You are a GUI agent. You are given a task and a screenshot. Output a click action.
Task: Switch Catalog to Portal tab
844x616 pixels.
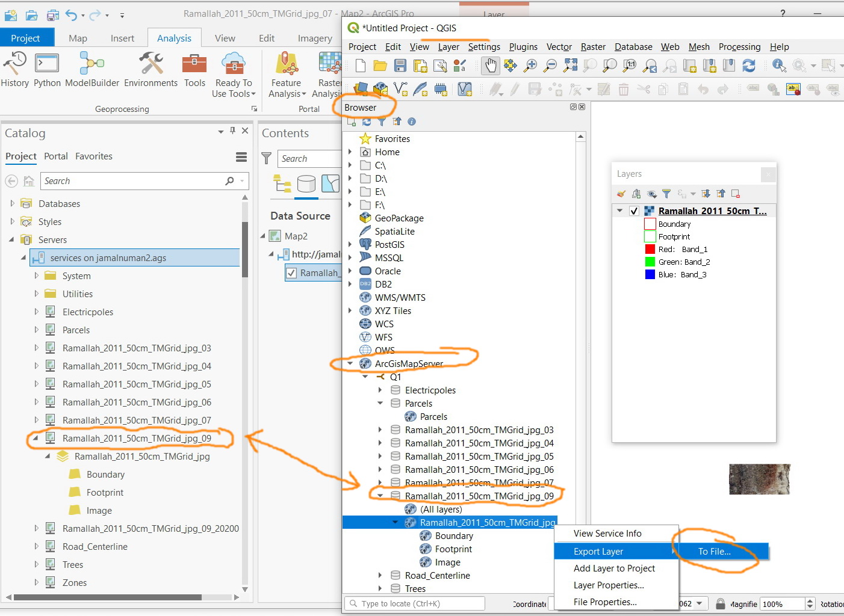[56, 156]
